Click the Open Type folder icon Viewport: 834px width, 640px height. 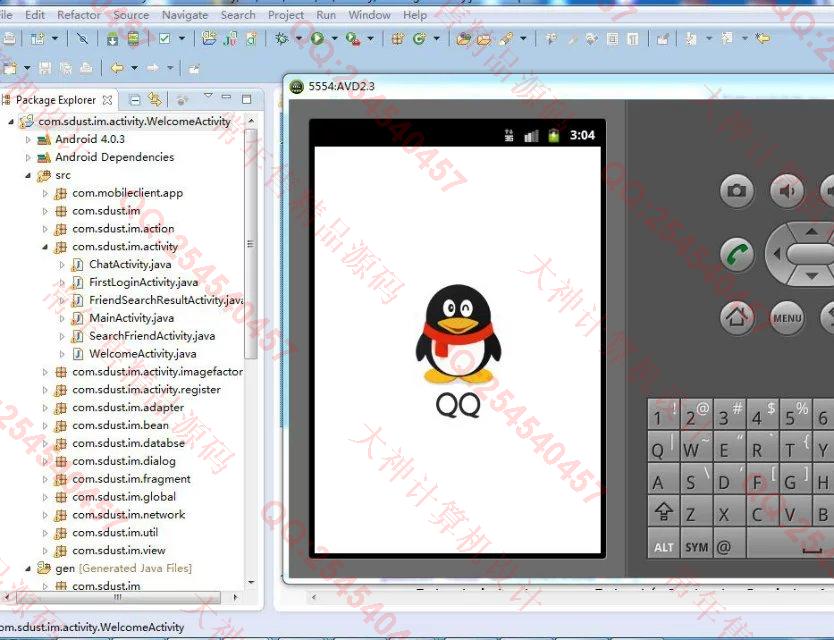pyautogui.click(x=463, y=38)
